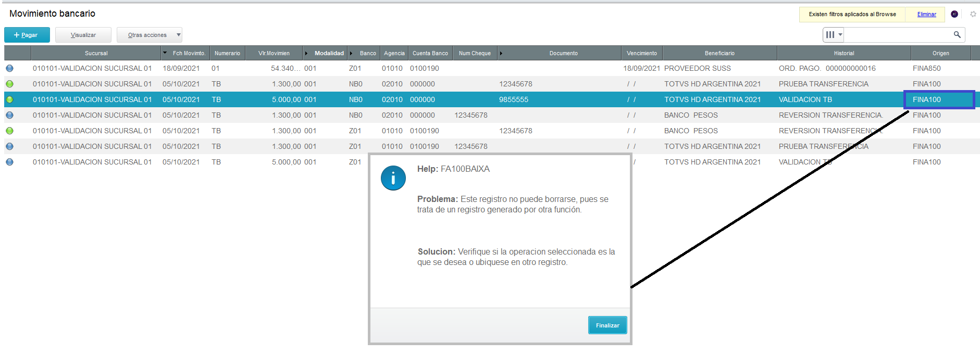The image size is (980, 354).
Task: Sort by Historial column header
Action: click(x=844, y=53)
